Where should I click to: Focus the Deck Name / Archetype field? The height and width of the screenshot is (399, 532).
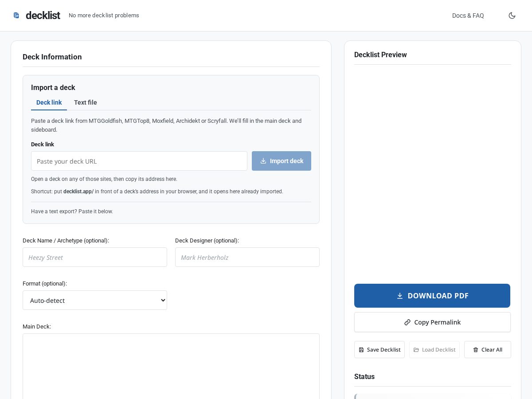coord(95,257)
